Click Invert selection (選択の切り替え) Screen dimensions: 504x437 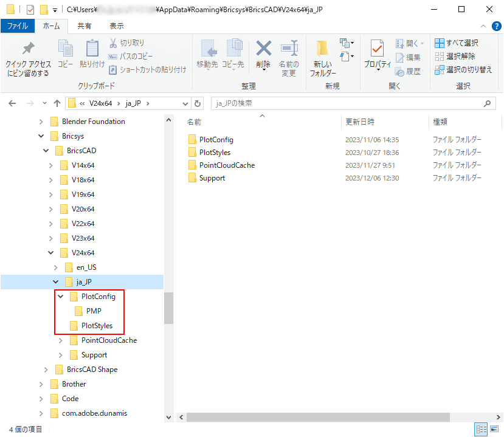coord(463,70)
